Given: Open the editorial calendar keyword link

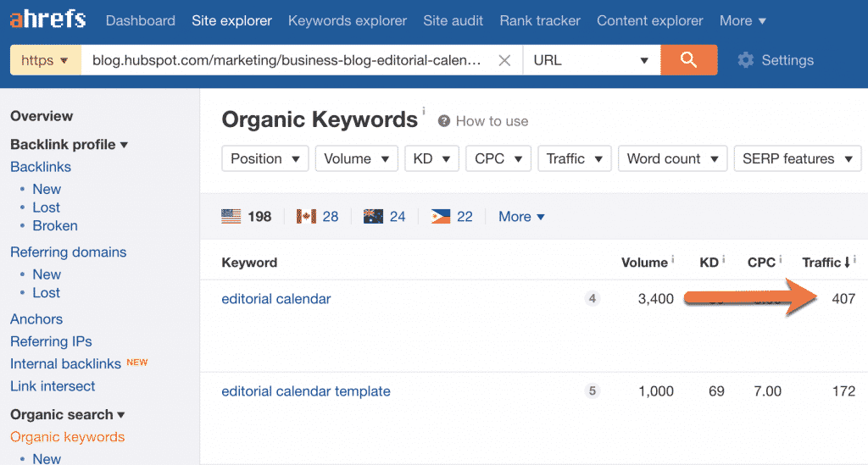Looking at the screenshot, I should [x=276, y=299].
